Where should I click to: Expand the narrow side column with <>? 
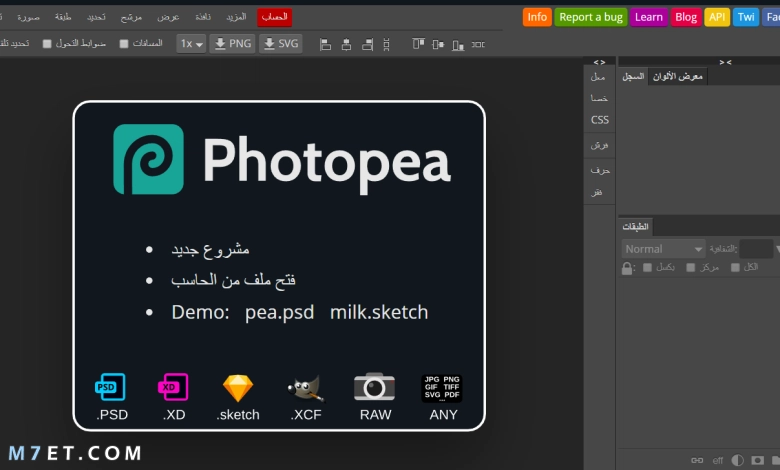coord(599,62)
